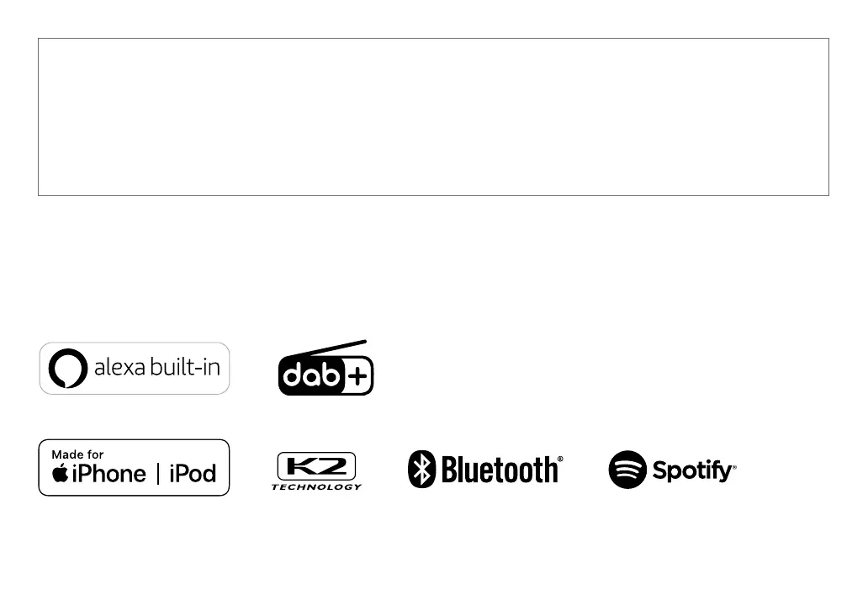Click the Apple logo in the Made for badge

[60, 472]
